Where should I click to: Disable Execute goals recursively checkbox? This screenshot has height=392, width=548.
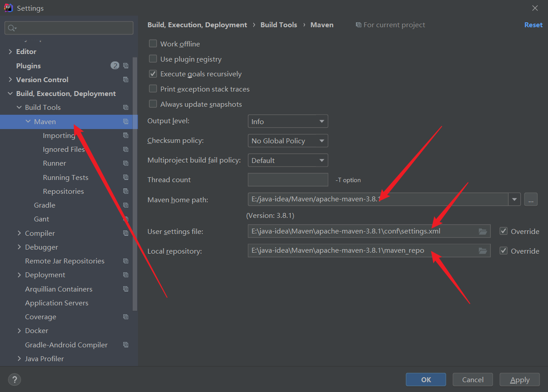[x=153, y=74]
